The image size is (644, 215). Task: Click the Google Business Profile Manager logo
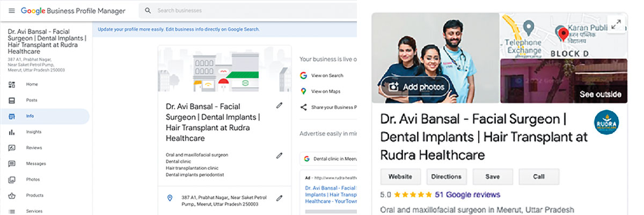[73, 11]
